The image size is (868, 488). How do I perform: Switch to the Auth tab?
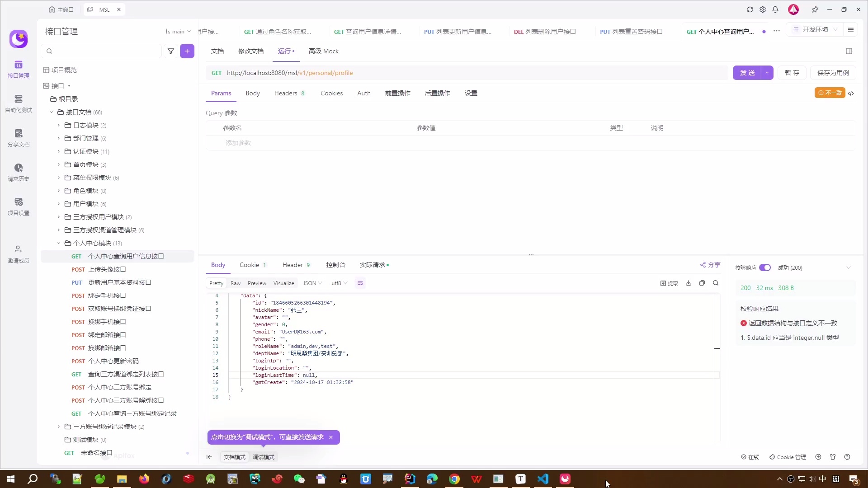point(364,93)
